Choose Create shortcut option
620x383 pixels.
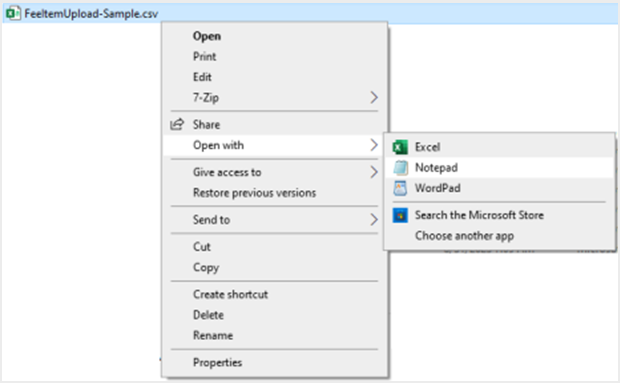tap(230, 294)
